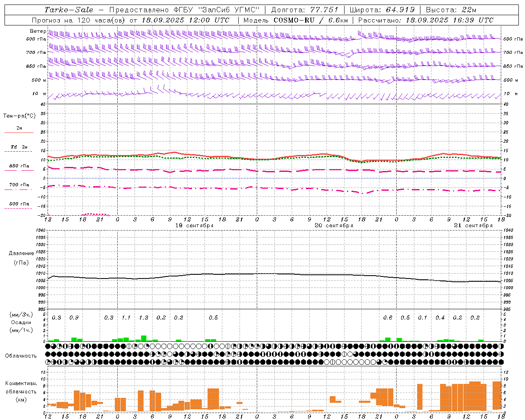
Task: Click the '500 гПа' temperature legend entry
Action: 19,204
